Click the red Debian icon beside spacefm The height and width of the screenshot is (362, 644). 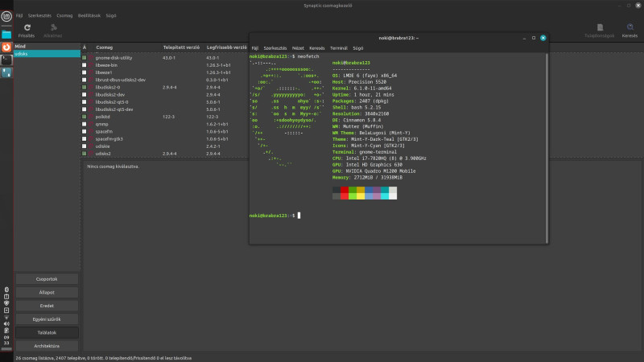click(91, 132)
